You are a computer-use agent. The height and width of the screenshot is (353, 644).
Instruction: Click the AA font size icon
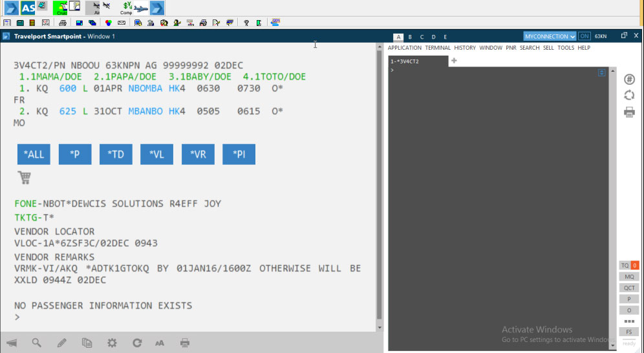click(x=159, y=343)
